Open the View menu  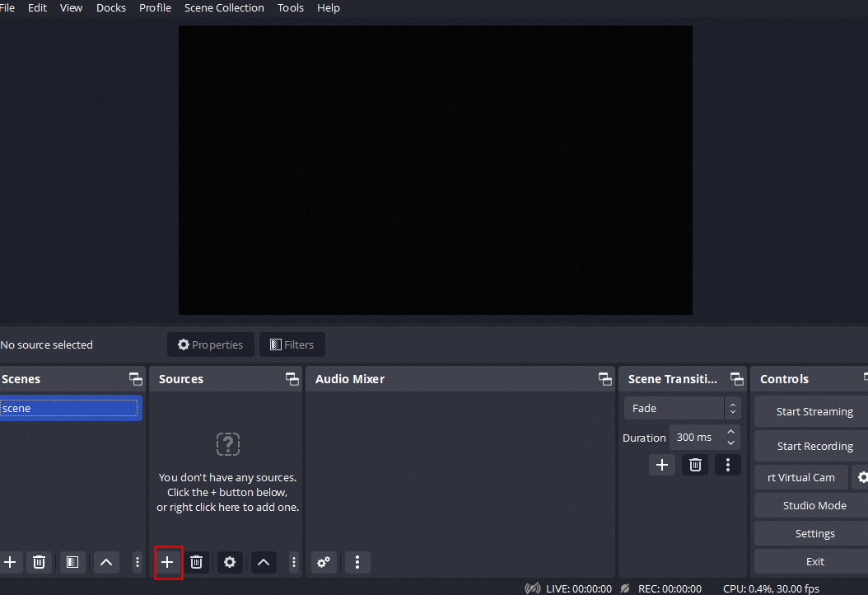coord(71,7)
